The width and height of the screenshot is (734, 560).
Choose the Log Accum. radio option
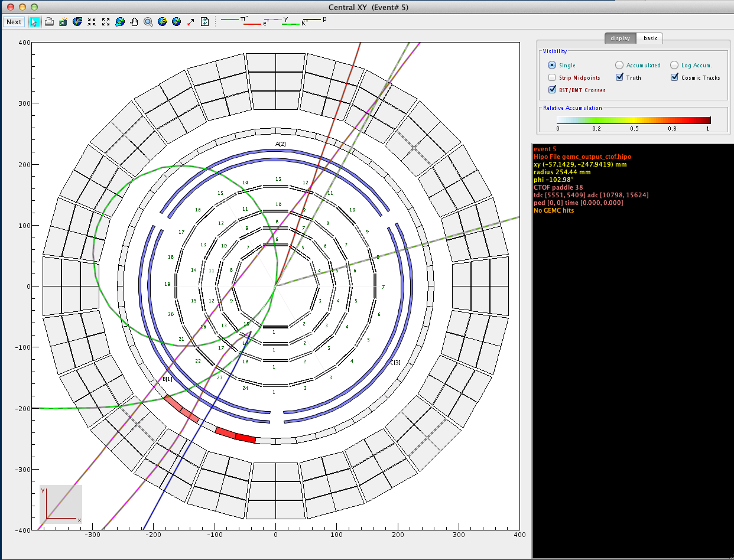coord(674,65)
